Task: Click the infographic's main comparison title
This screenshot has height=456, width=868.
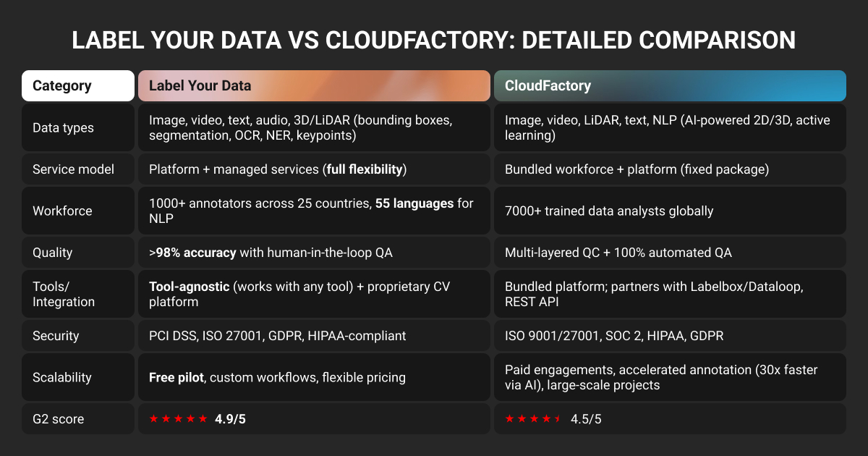Action: [x=434, y=40]
